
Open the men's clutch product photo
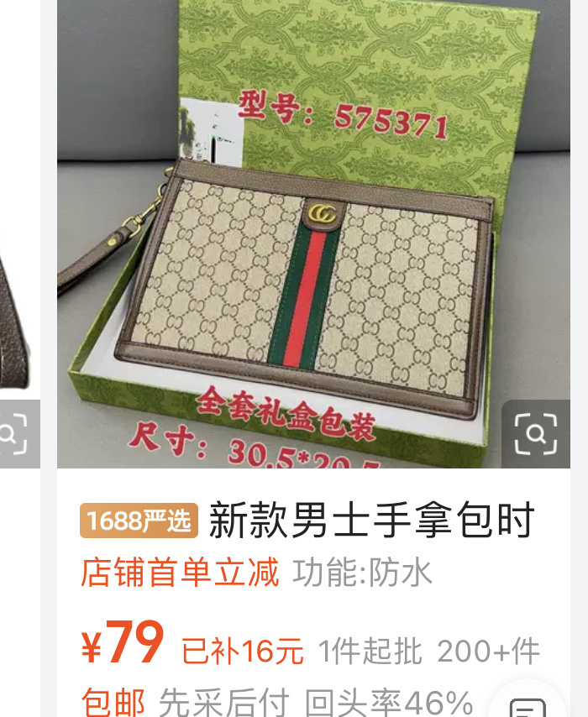[x=313, y=233]
